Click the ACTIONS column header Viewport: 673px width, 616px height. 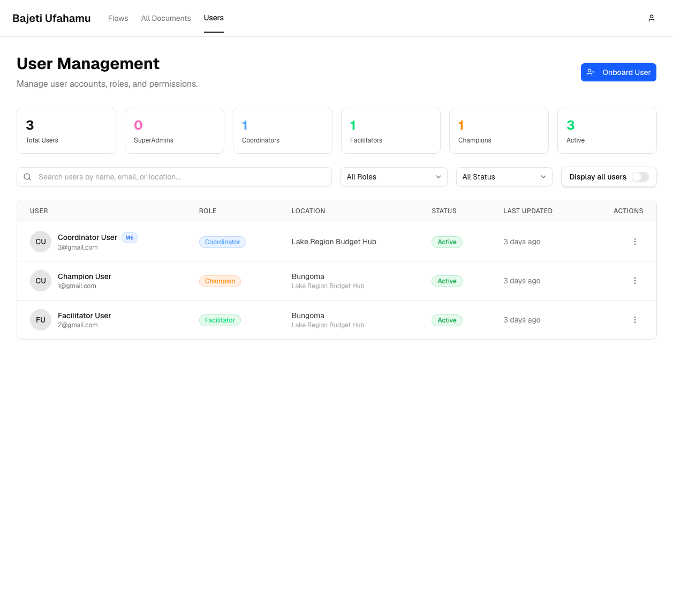[x=629, y=211]
